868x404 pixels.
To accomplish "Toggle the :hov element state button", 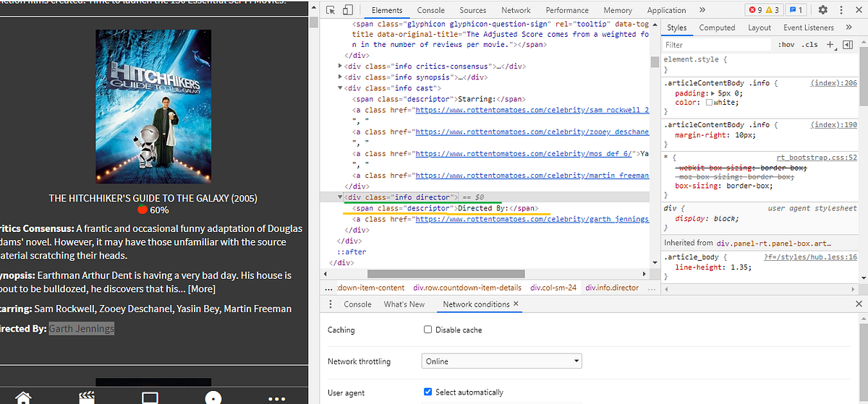I will point(786,44).
